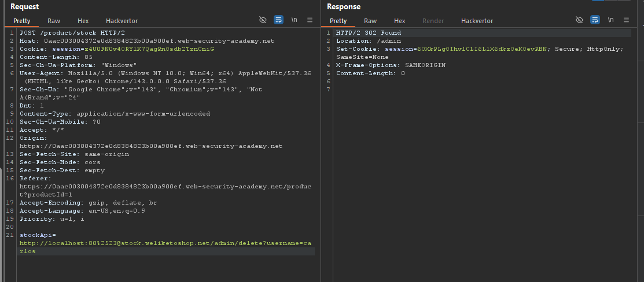Click SameSite=None in the response
Viewport: 644px width, 282px height.
pos(362,57)
